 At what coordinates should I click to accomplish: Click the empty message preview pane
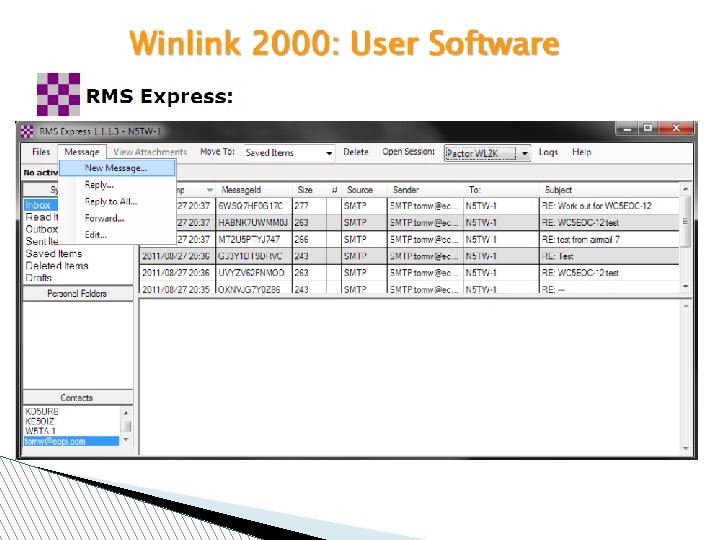point(410,377)
